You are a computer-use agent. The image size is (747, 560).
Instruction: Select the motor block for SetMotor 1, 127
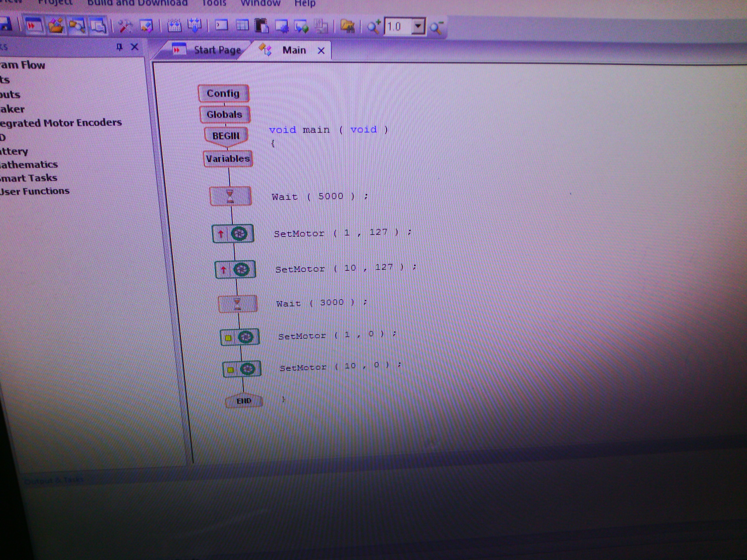coord(233,234)
